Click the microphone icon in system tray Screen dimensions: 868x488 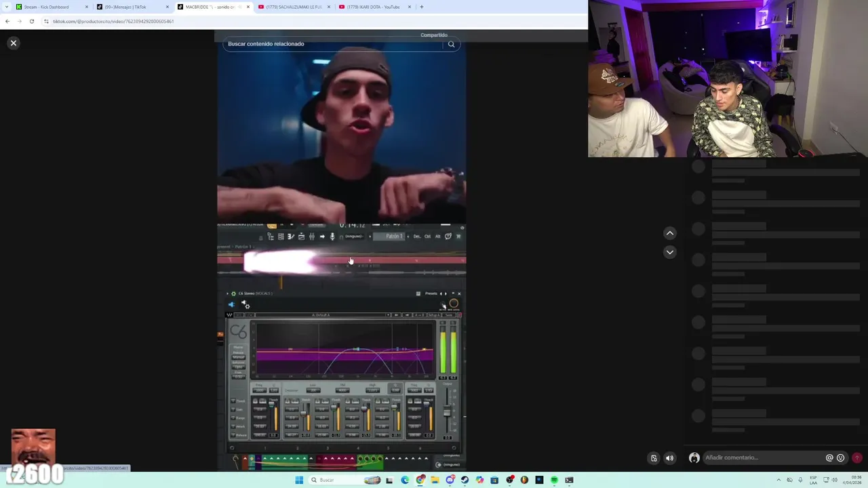[801, 480]
